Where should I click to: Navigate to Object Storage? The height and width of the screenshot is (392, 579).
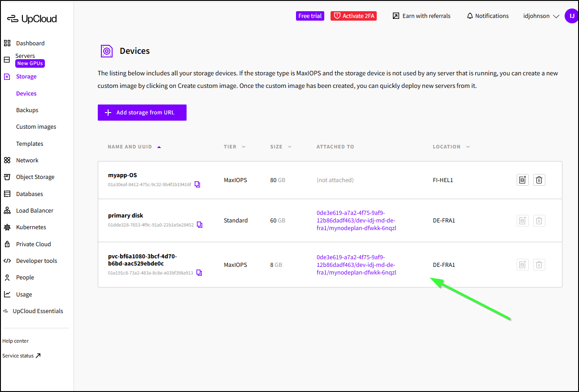(x=35, y=177)
